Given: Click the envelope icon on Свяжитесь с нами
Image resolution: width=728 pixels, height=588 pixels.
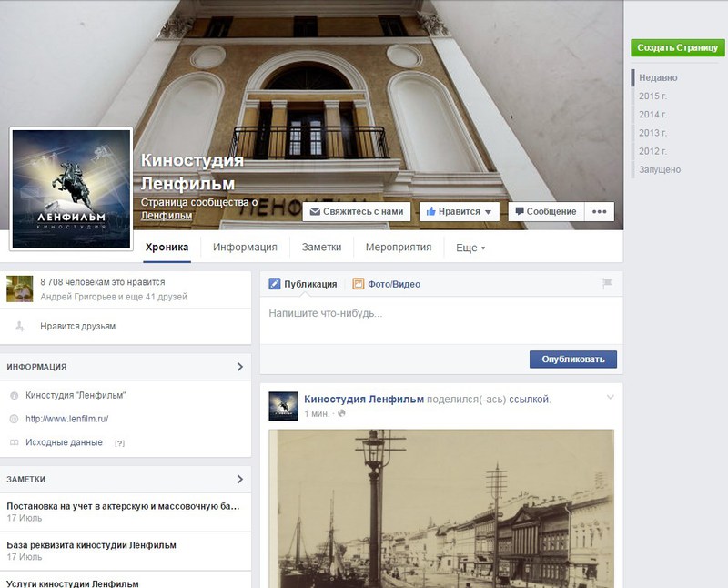Looking at the screenshot, I should click(315, 212).
